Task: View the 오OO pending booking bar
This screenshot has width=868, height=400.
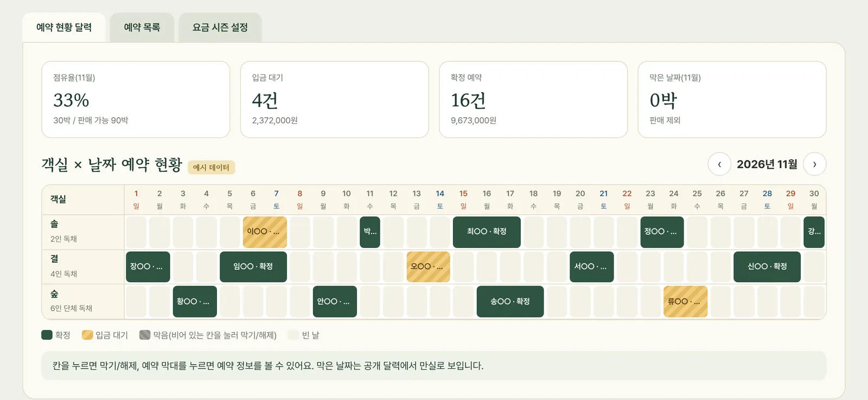Action: [x=429, y=267]
